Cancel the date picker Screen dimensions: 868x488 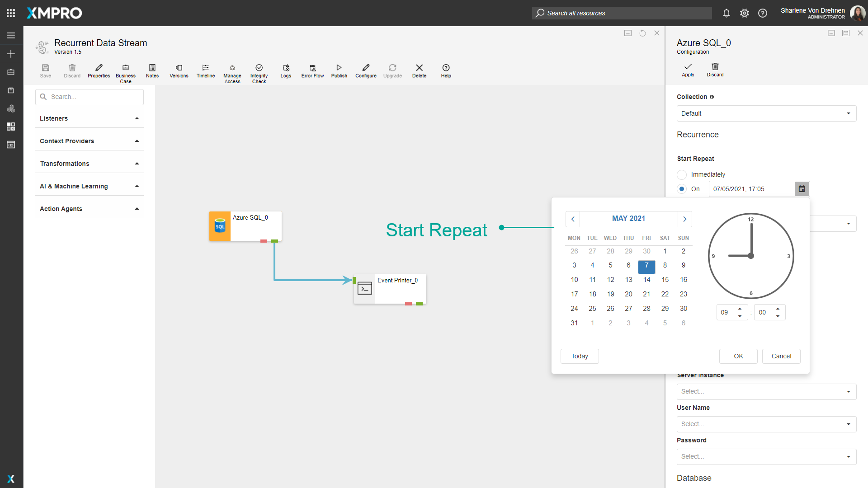click(781, 356)
